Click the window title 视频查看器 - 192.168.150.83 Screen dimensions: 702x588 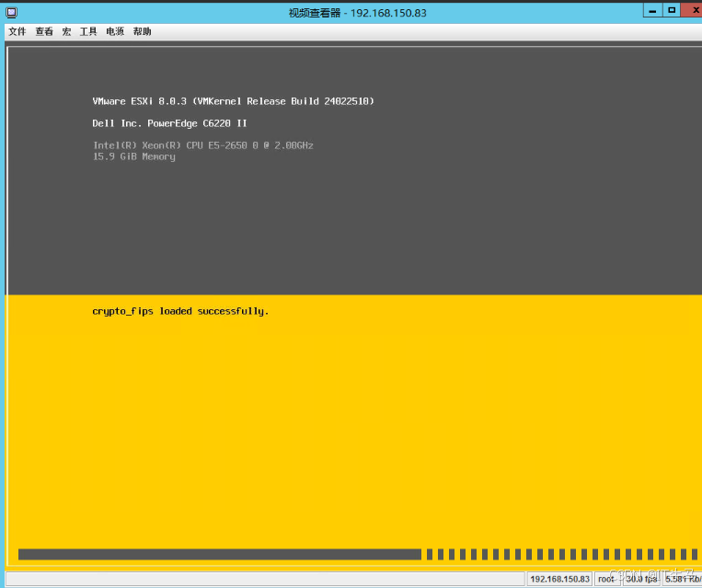point(357,13)
